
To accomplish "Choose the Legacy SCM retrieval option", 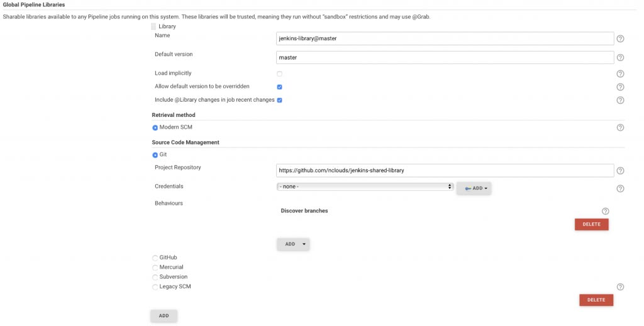I will (x=155, y=287).
